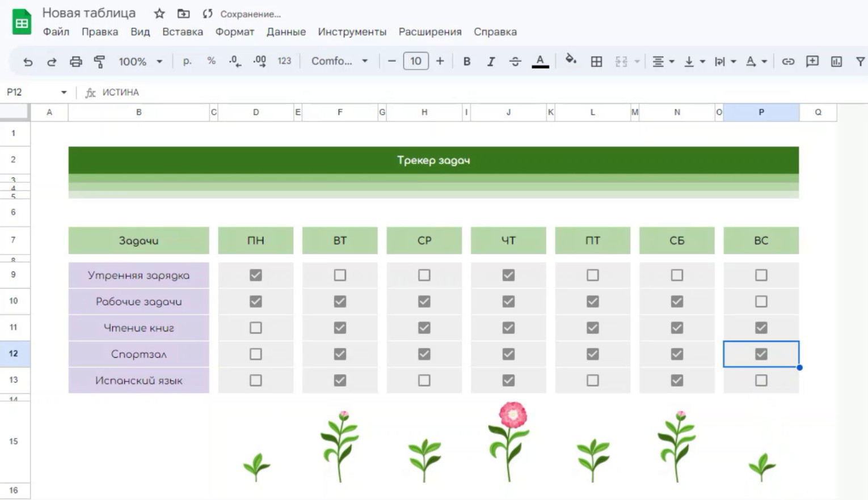Uncheck Утренняя зарядка for ПН
The width and height of the screenshot is (868, 500).
pyautogui.click(x=256, y=275)
